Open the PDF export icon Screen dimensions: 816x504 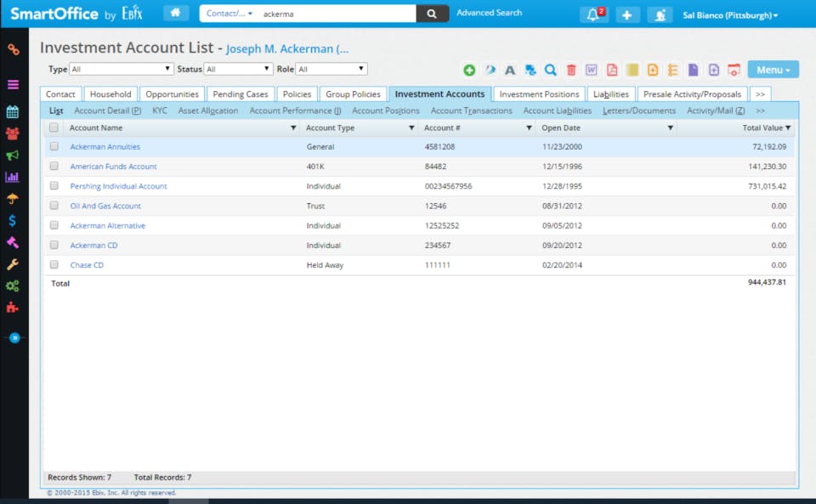tap(611, 70)
